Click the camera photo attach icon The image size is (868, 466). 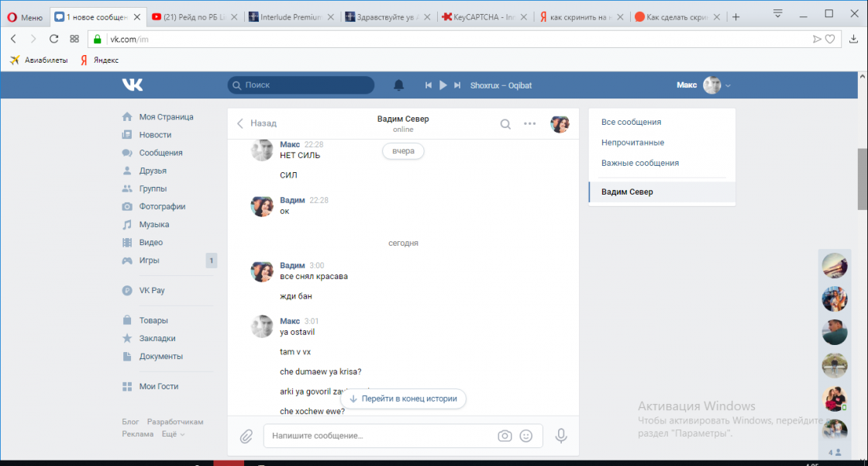505,436
